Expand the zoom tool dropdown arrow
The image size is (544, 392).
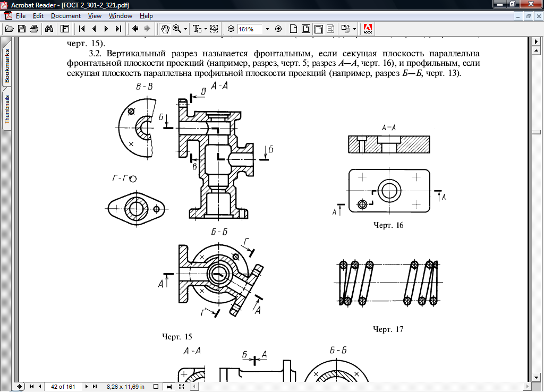[185, 29]
